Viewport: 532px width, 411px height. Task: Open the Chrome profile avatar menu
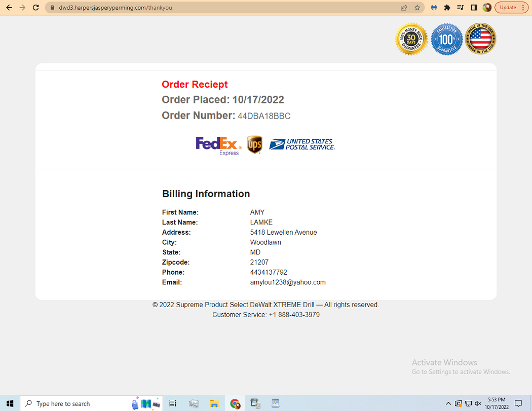coord(487,8)
